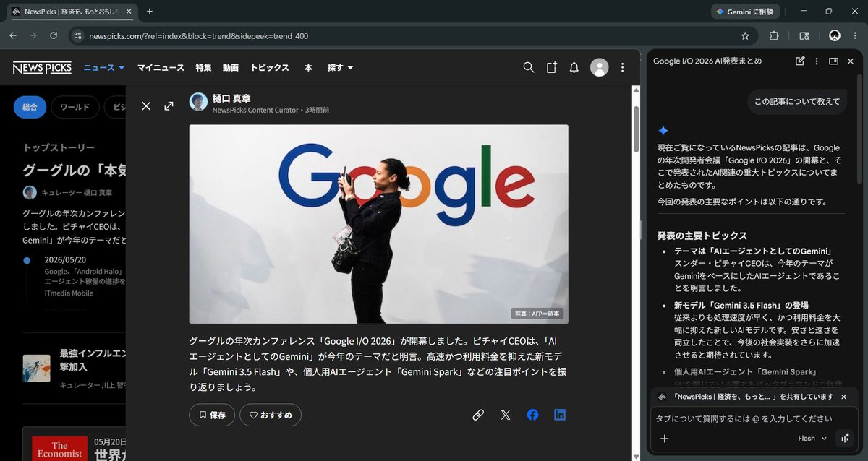The image size is (868, 461).
Task: Open the 動画 menu item
Action: click(231, 68)
